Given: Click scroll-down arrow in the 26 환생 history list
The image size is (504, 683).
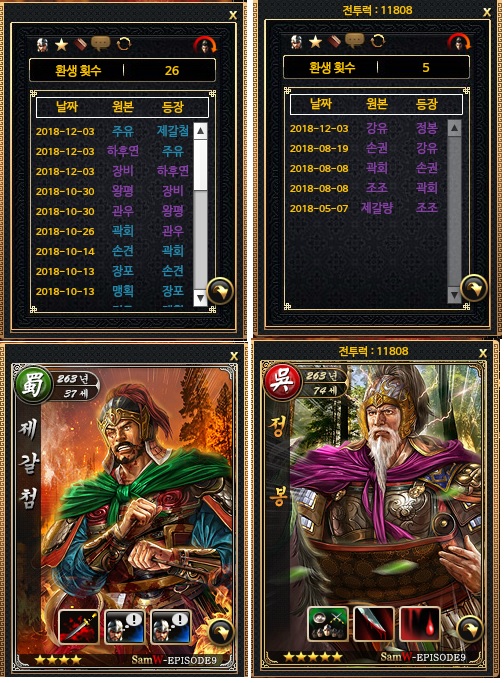Looking at the screenshot, I should click(x=200, y=298).
